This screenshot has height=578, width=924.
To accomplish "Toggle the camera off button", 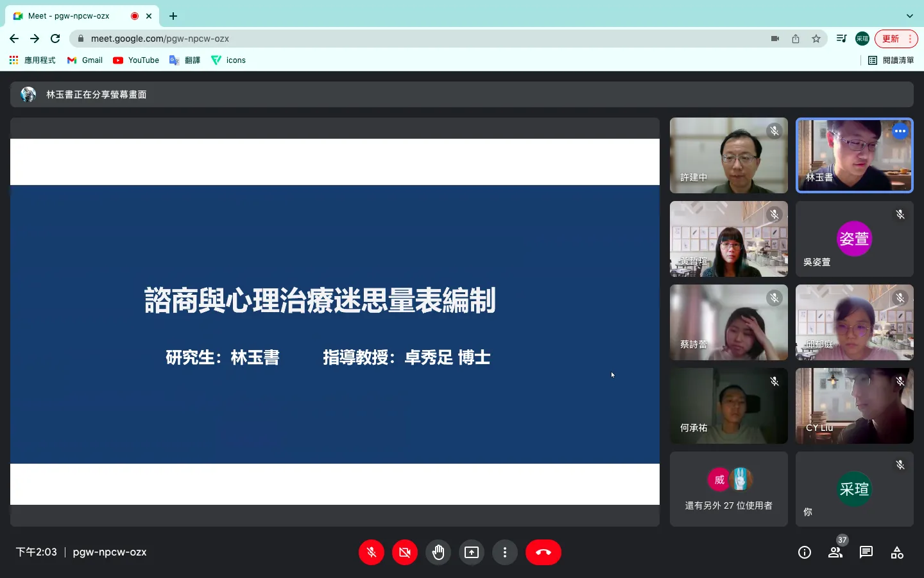I will 405,552.
